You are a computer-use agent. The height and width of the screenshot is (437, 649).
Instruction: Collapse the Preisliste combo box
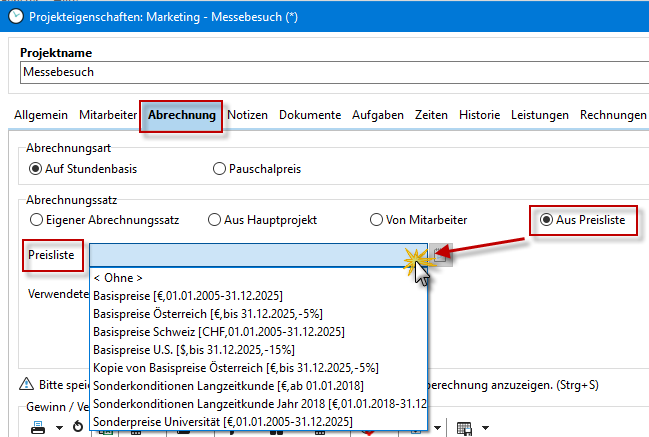point(440,255)
